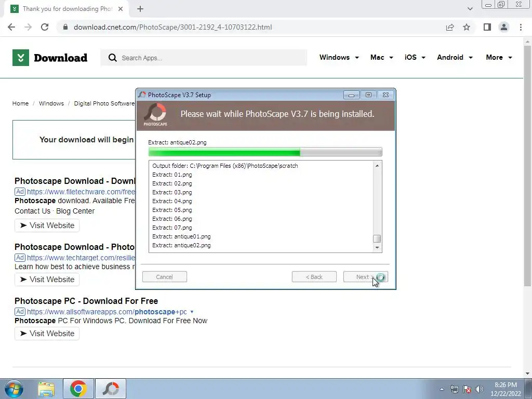Click the Chrome forward arrow
The image size is (532, 399).
[x=28, y=27]
